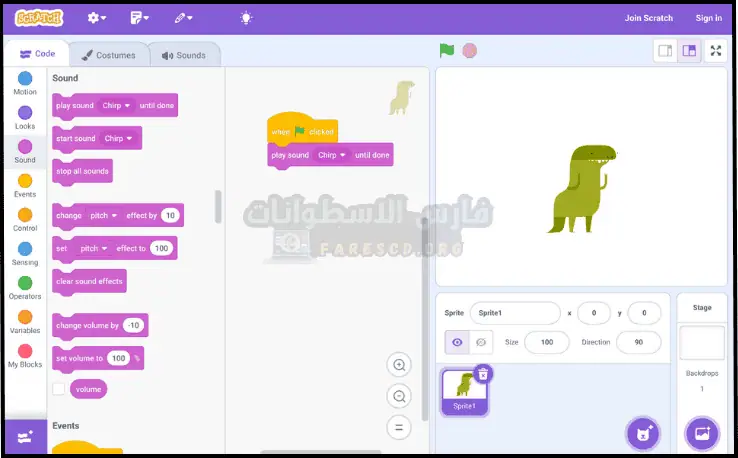The width and height of the screenshot is (738, 458).
Task: Open the Choose a Sprite button
Action: point(642,433)
